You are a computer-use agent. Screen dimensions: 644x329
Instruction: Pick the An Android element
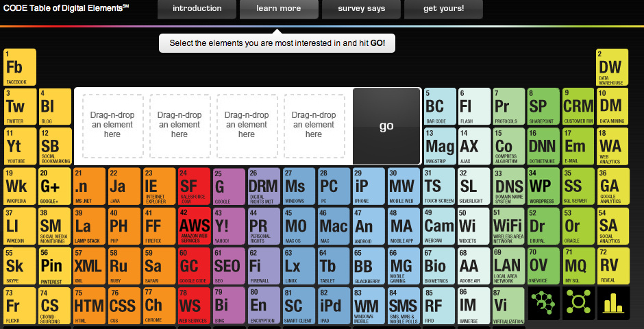pos(369,226)
